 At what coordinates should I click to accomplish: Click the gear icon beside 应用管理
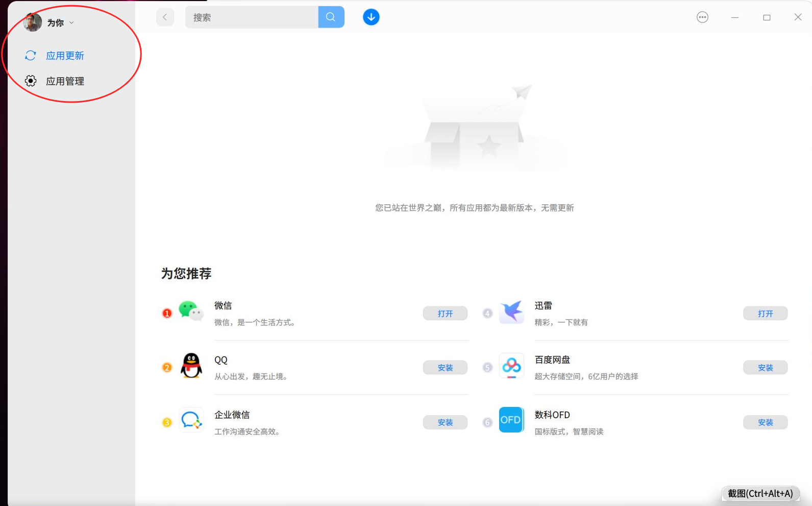point(31,81)
